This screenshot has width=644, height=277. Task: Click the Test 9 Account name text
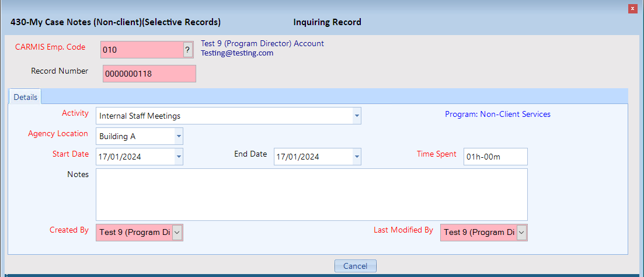point(262,44)
